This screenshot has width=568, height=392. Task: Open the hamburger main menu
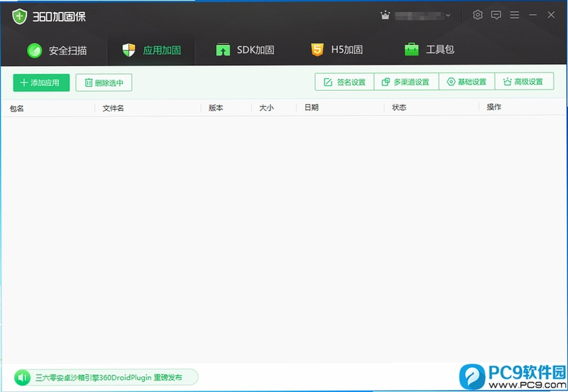pyautogui.click(x=514, y=15)
